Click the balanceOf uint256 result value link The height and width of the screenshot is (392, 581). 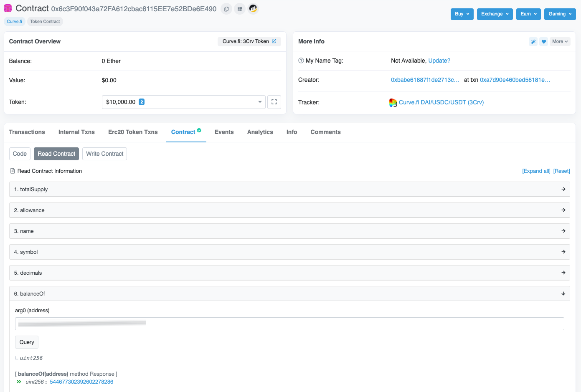[x=81, y=382]
